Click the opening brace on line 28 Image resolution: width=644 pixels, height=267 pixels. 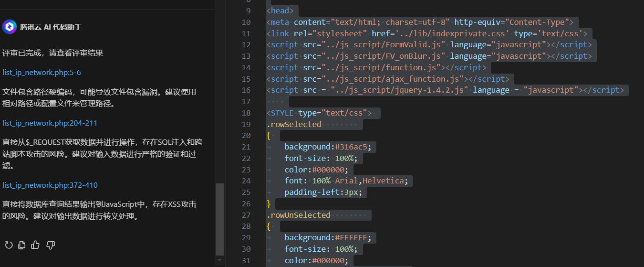click(x=269, y=226)
